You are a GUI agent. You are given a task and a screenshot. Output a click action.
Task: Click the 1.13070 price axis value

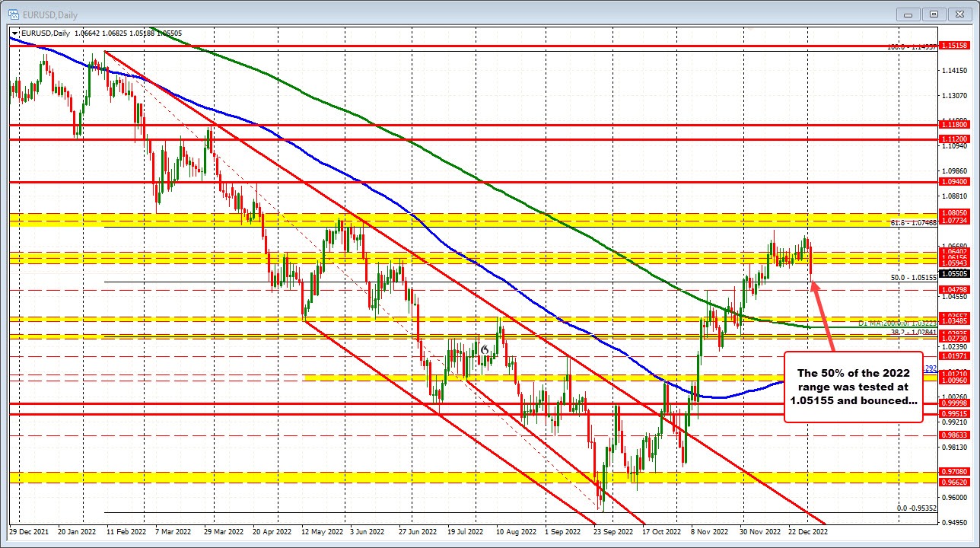click(x=953, y=96)
